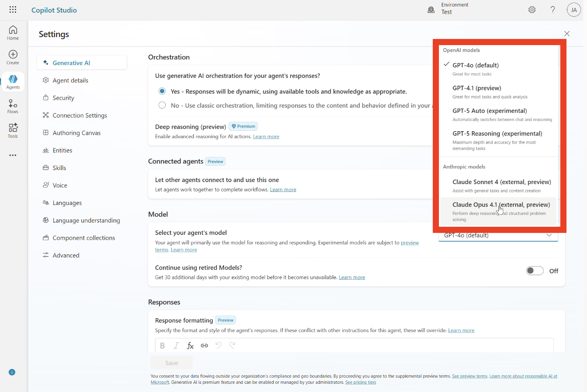
Task: Choose GPT-4o (default) model option
Action: pos(498,69)
